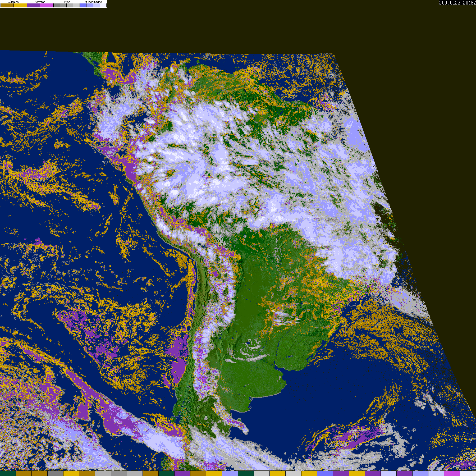Choose the third gray Cirros swatch
Viewport: 476px width, 476px height.
[x=70, y=5]
